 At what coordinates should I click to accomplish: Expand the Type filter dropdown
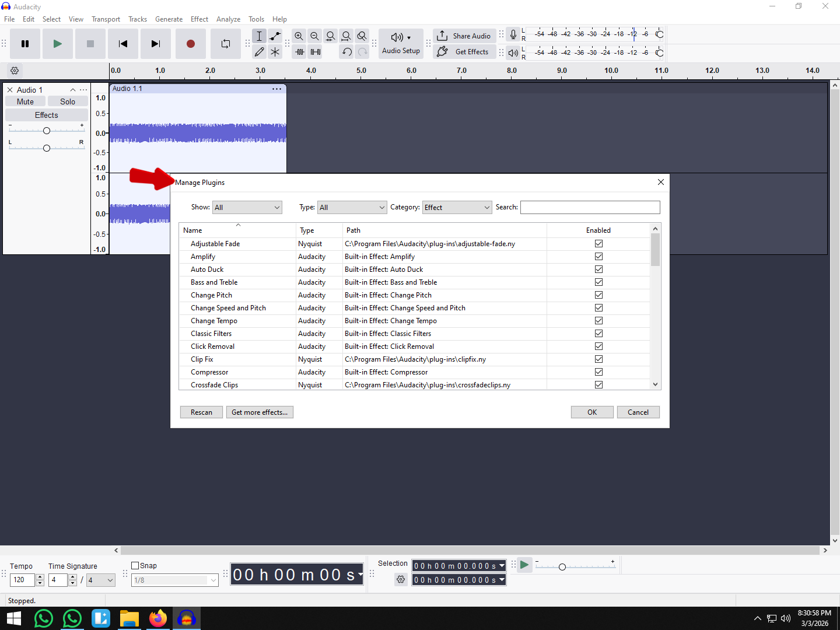tap(352, 208)
